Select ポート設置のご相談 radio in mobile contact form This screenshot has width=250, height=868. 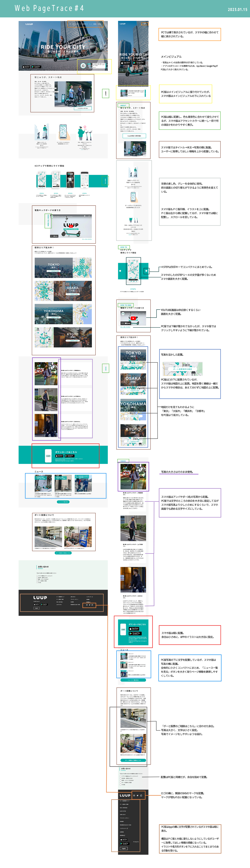pyautogui.click(x=120, y=782)
